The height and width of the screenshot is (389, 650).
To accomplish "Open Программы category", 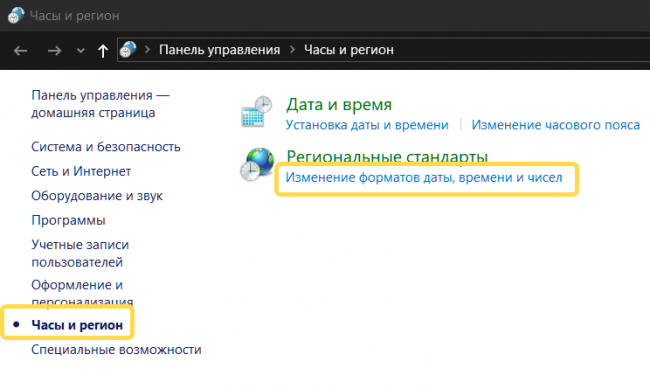I will pos(68,220).
